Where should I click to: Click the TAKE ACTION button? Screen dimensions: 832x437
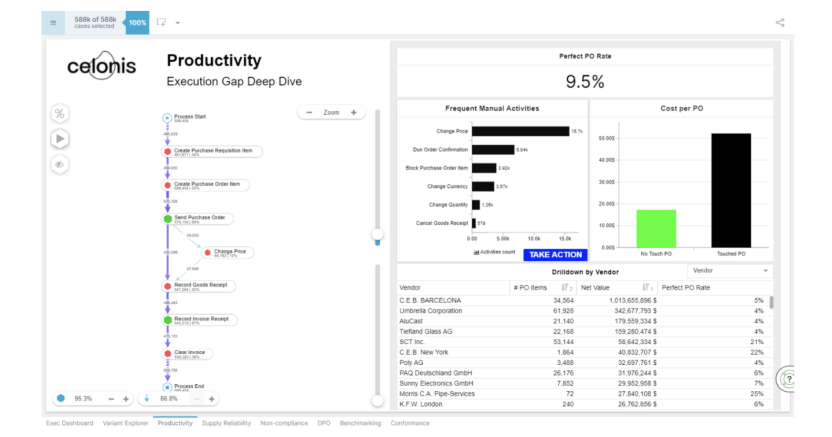click(x=555, y=255)
